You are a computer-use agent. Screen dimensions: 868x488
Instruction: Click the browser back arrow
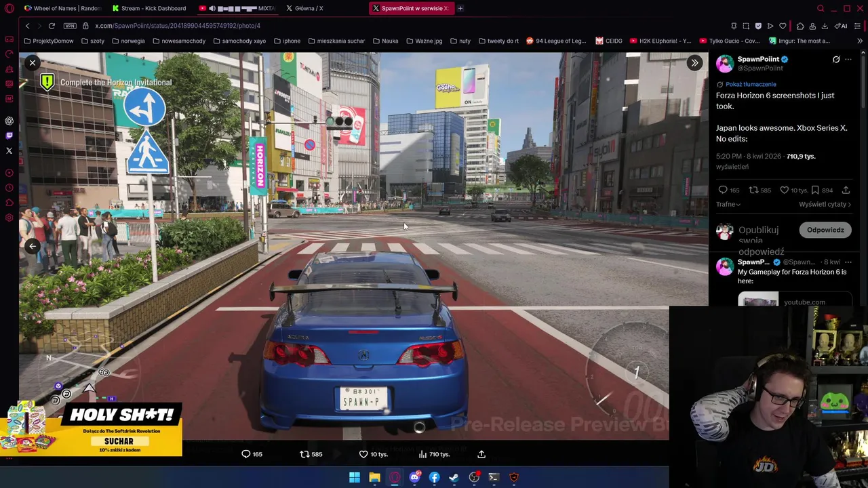[27, 26]
